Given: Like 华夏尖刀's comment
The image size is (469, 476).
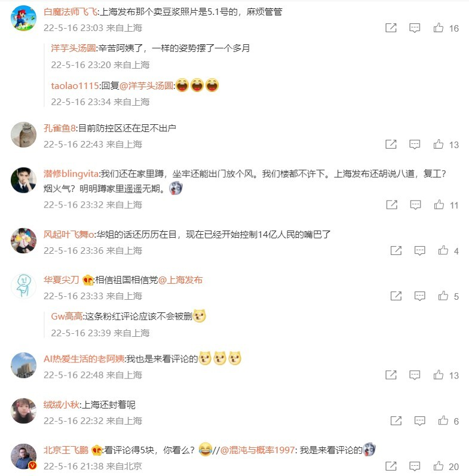Looking at the screenshot, I should 443,296.
